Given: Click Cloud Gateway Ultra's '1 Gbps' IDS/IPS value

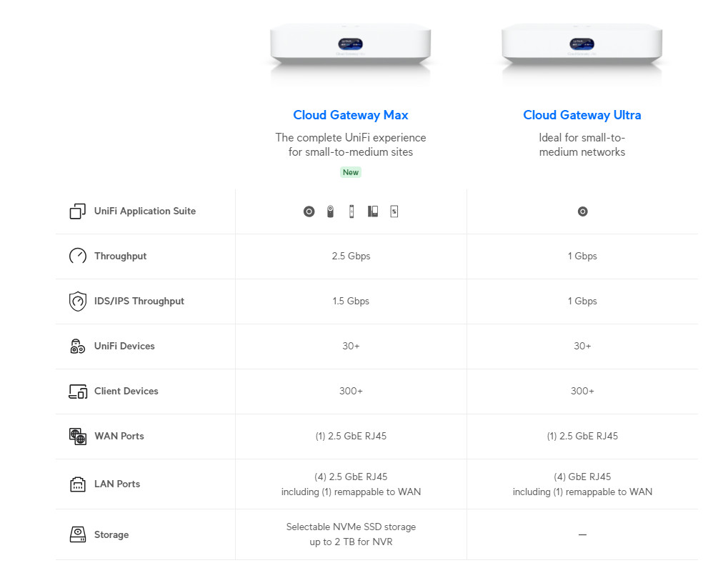Looking at the screenshot, I should click(x=582, y=301).
